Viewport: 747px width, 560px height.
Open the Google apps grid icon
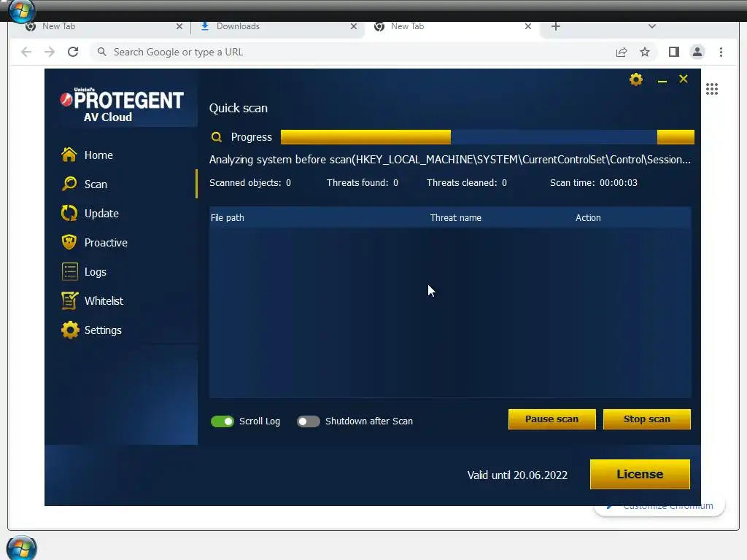pos(712,88)
